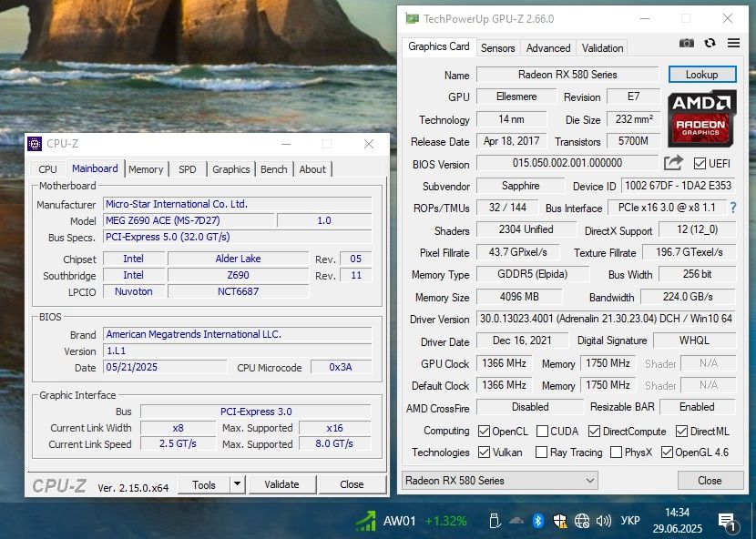Click the GPU-Z Lookup button
Viewport: 756px width, 539px height.
tap(702, 75)
